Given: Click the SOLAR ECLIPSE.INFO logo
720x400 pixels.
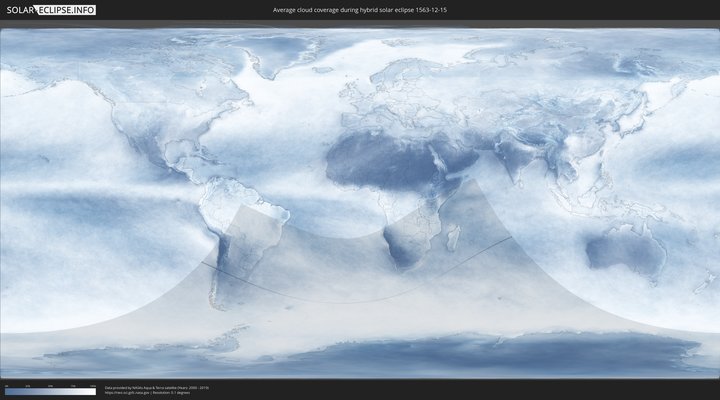Looking at the screenshot, I should pos(49,10).
